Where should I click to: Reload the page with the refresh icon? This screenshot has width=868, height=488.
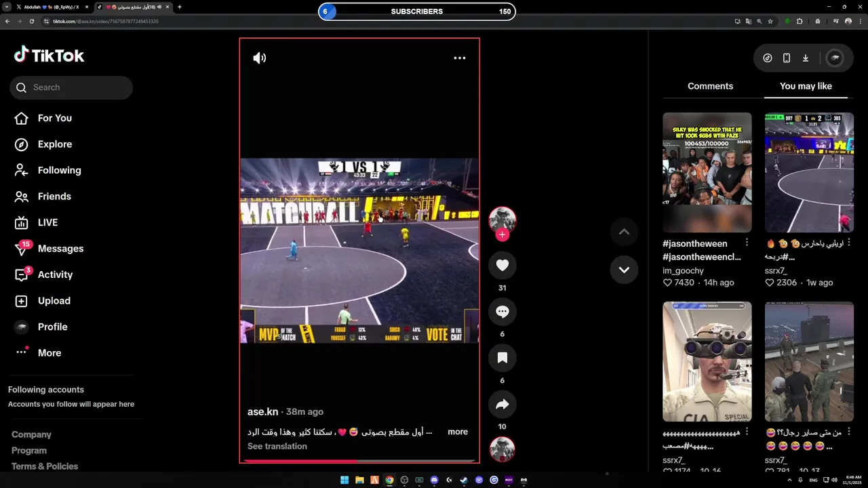point(32,21)
